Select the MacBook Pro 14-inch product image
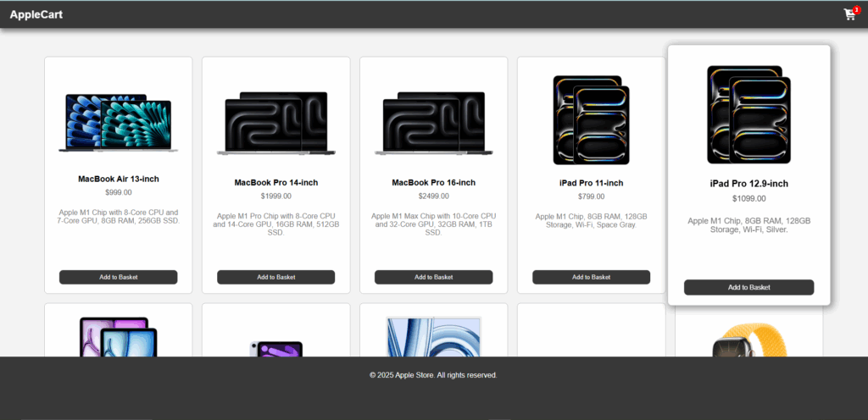Image resolution: width=868 pixels, height=420 pixels. pyautogui.click(x=275, y=123)
